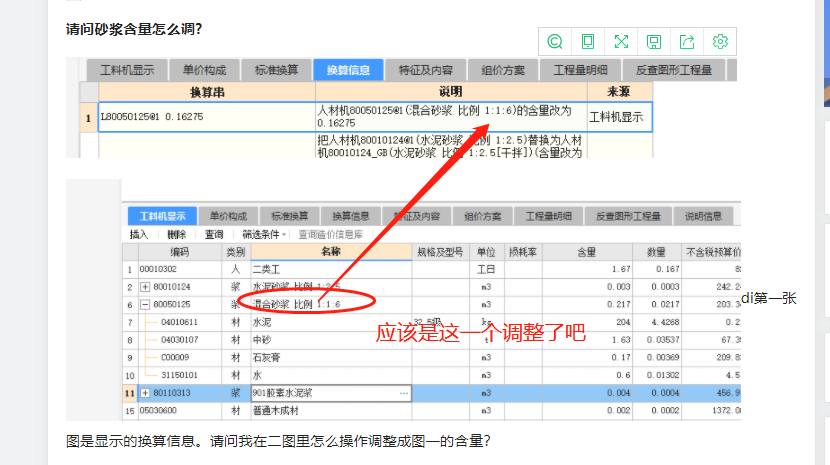Select child row code 31150101
The image size is (830, 465).
[179, 375]
